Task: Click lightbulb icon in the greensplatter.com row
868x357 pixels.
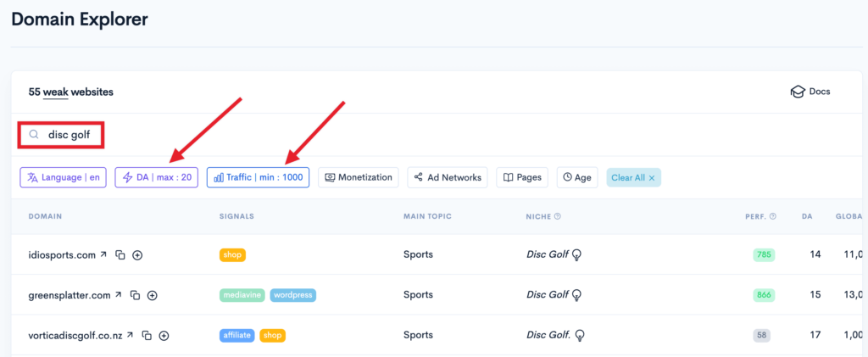Action: pyautogui.click(x=578, y=295)
